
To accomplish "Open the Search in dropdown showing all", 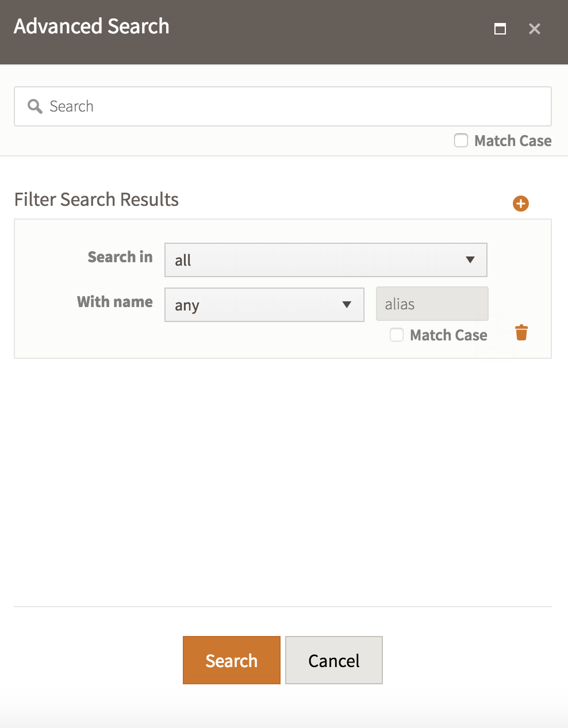I will click(x=325, y=260).
